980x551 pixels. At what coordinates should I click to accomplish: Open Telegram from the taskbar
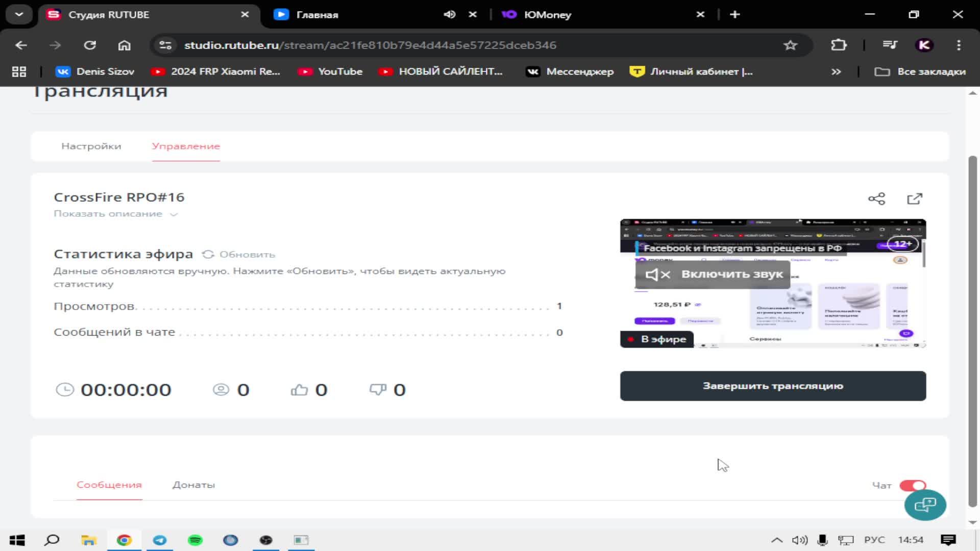click(x=160, y=540)
